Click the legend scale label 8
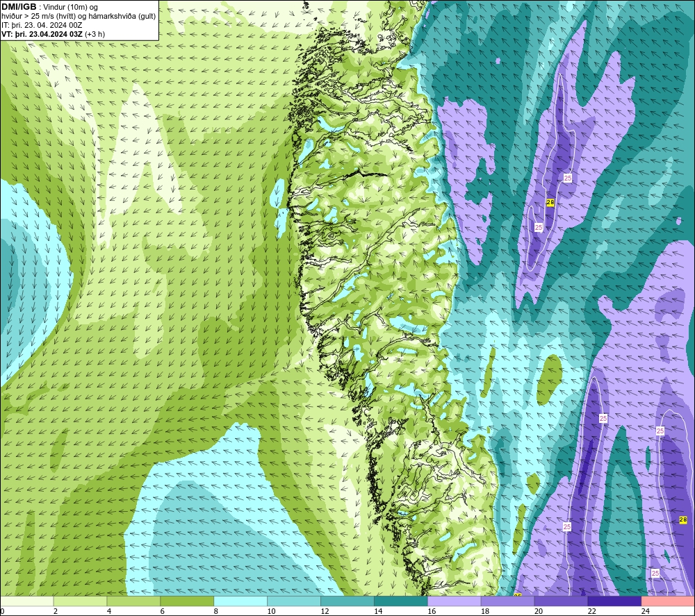This screenshot has width=695, height=616. [x=216, y=611]
